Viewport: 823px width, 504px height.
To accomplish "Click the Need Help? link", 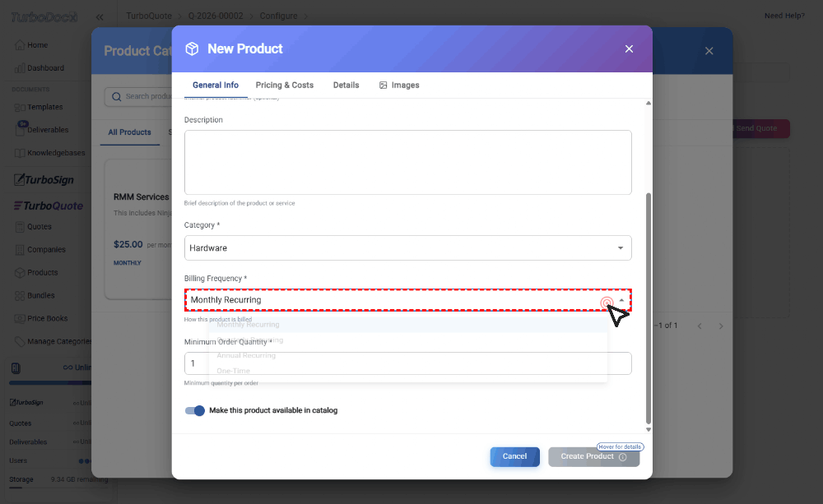I will 784,16.
